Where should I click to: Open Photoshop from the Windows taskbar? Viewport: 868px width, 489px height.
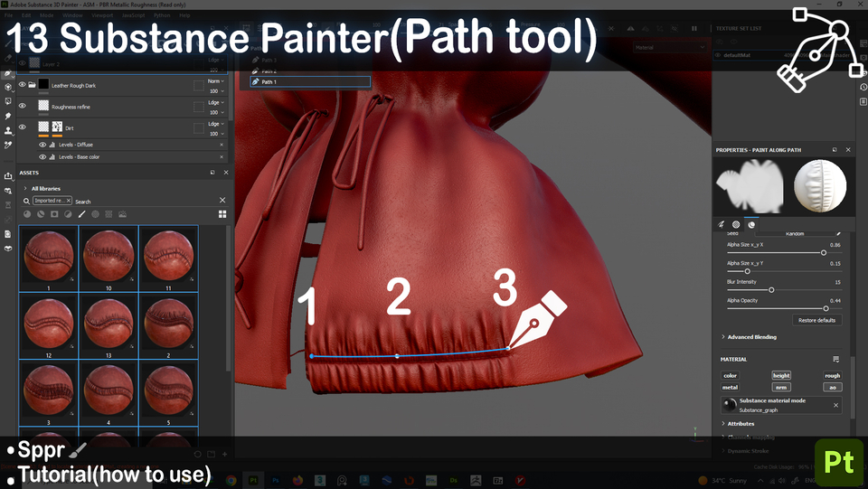[275, 480]
